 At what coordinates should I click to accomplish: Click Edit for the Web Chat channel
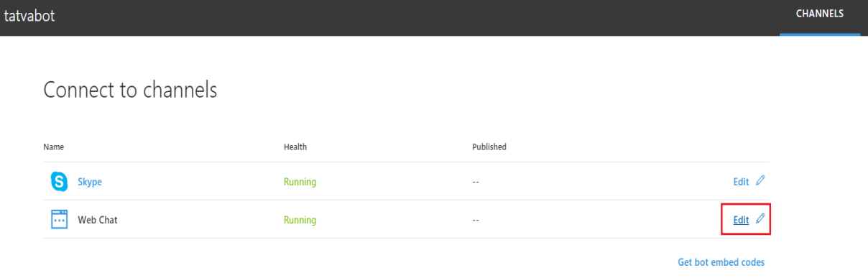[x=741, y=220]
